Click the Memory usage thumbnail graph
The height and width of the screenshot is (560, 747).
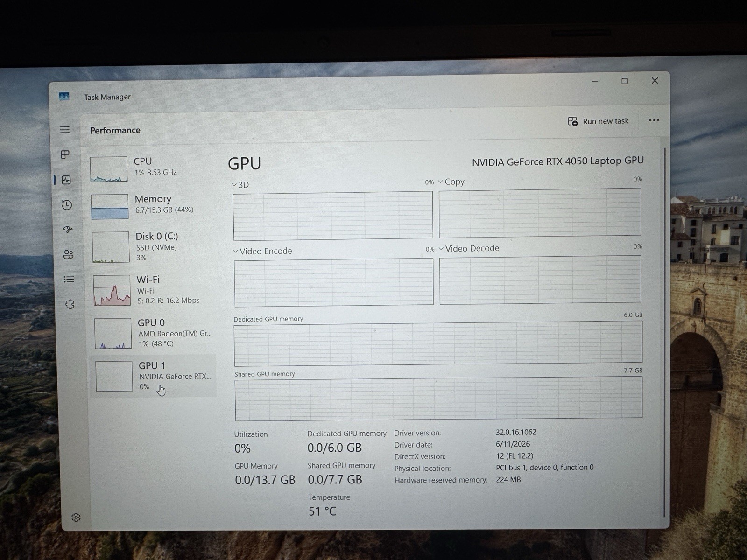(110, 207)
